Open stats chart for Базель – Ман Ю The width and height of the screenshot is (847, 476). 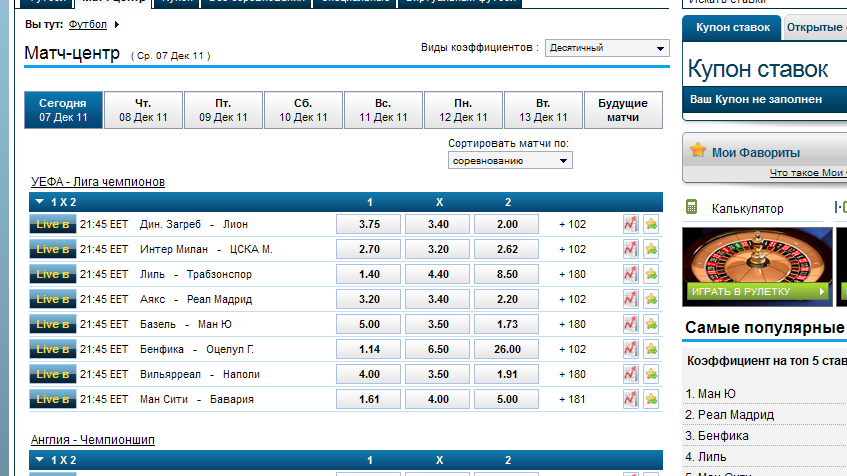point(630,324)
